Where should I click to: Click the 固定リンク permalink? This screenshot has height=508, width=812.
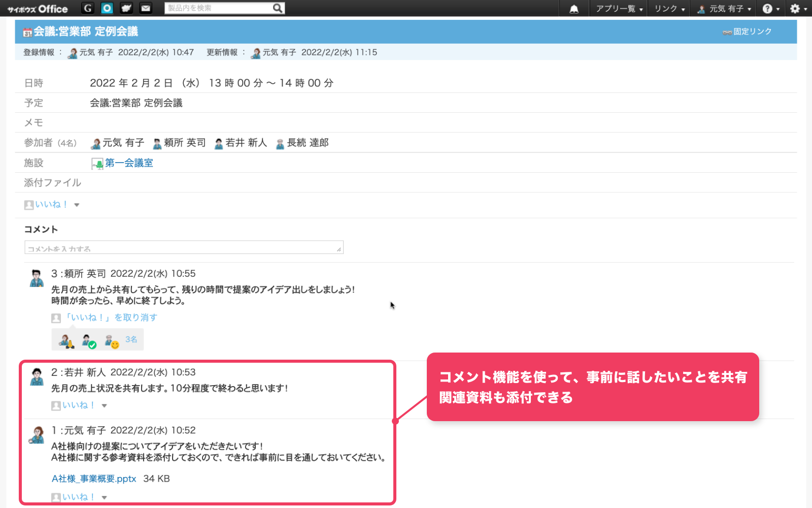click(x=752, y=31)
